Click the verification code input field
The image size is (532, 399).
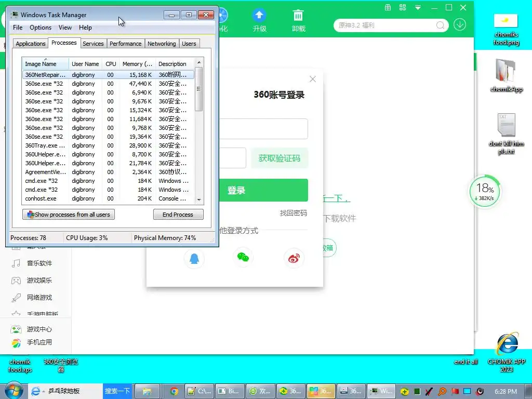(x=233, y=158)
